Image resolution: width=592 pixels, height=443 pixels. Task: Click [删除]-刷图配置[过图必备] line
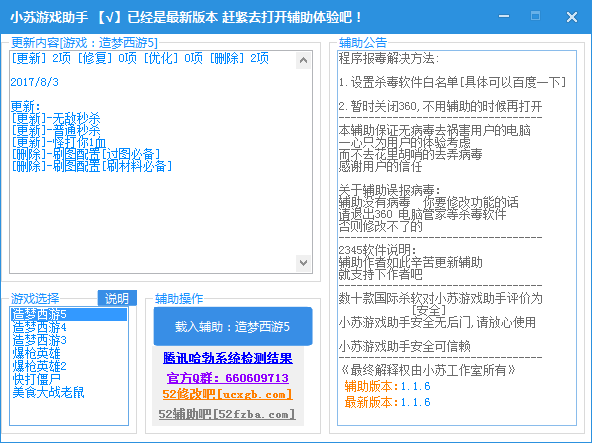coord(86,154)
